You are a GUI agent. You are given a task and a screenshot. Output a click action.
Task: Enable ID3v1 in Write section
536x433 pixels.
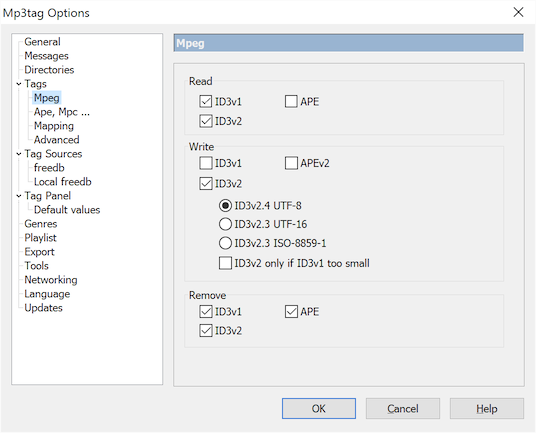click(x=205, y=163)
